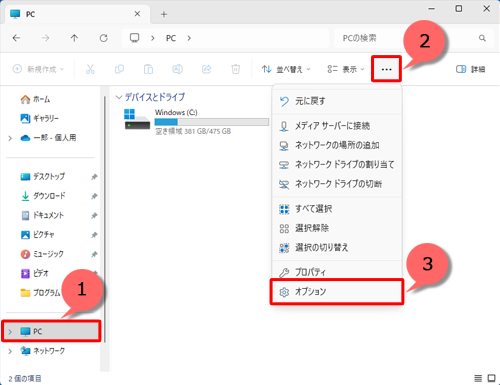Open デスクトップ in the sidebar
Viewport: 500px width, 385px height.
[x=42, y=176]
